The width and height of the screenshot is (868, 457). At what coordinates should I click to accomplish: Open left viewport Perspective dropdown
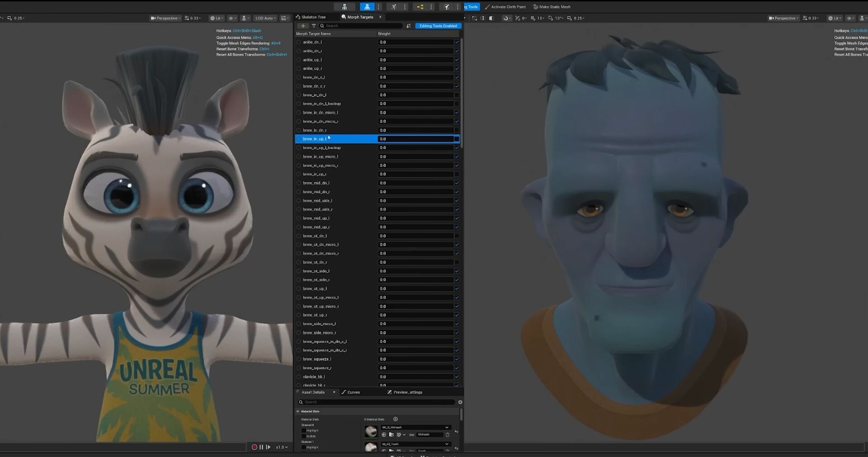point(165,18)
